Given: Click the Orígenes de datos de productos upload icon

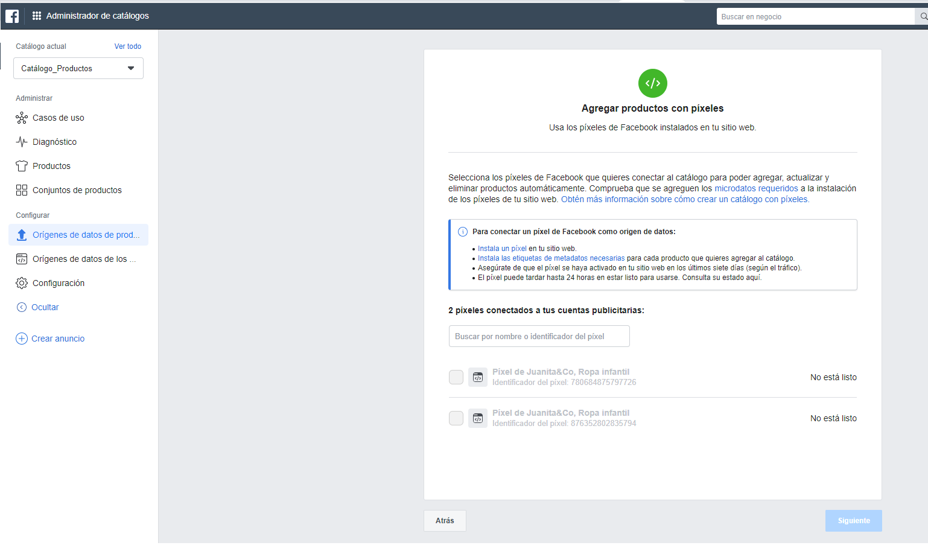Looking at the screenshot, I should click(x=22, y=235).
